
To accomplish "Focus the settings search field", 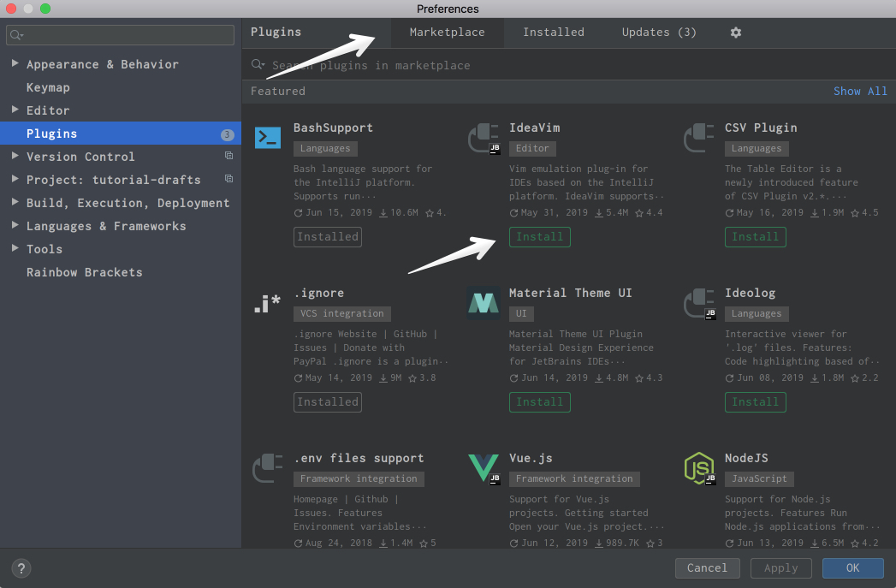I will click(120, 35).
